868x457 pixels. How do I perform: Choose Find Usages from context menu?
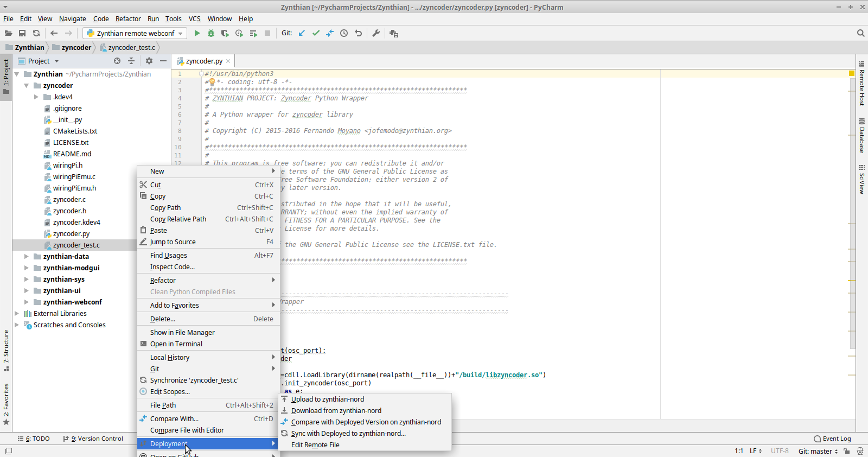tap(208, 256)
